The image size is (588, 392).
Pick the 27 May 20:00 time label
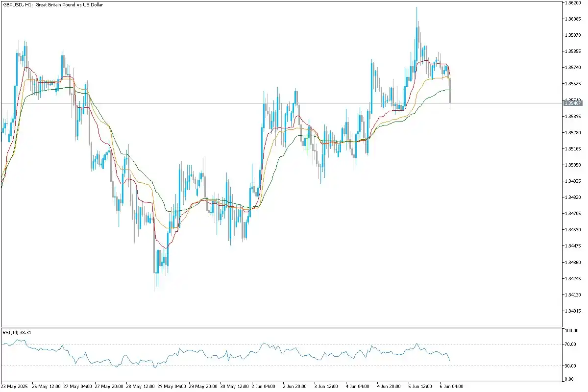click(109, 386)
